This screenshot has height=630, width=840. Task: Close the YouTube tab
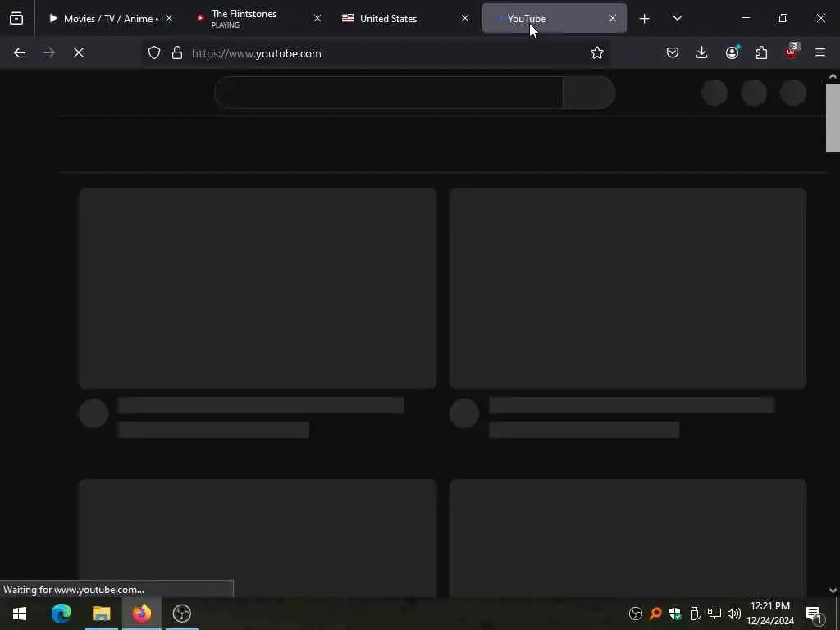tap(612, 18)
